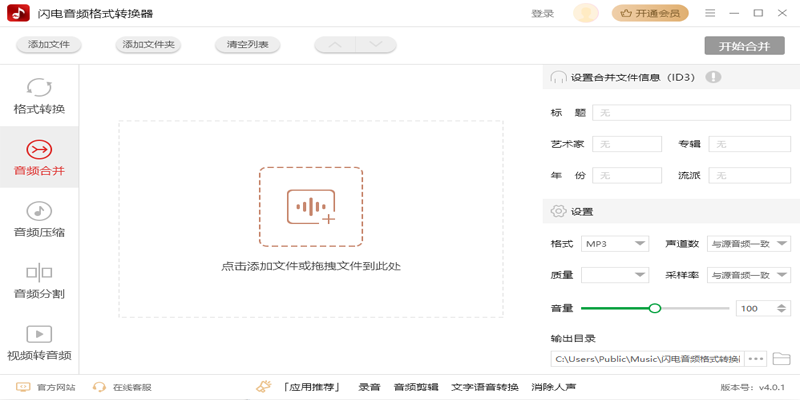Click the 「应用推荐」 label text

pos(312,387)
